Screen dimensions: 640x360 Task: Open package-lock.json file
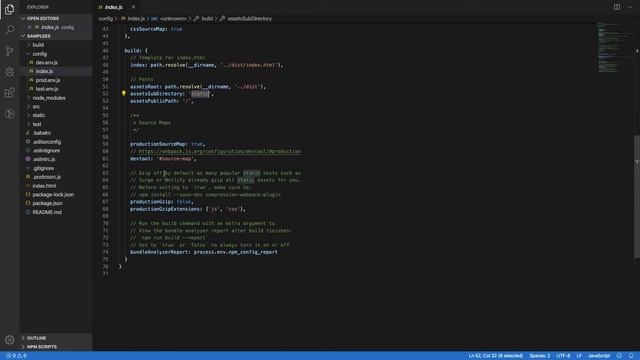point(53,195)
